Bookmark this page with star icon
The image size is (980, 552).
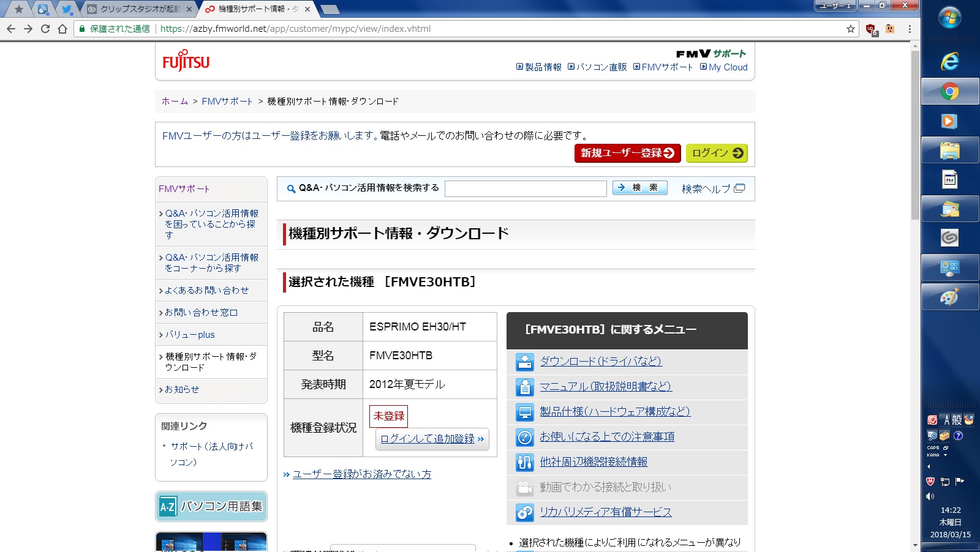point(850,29)
